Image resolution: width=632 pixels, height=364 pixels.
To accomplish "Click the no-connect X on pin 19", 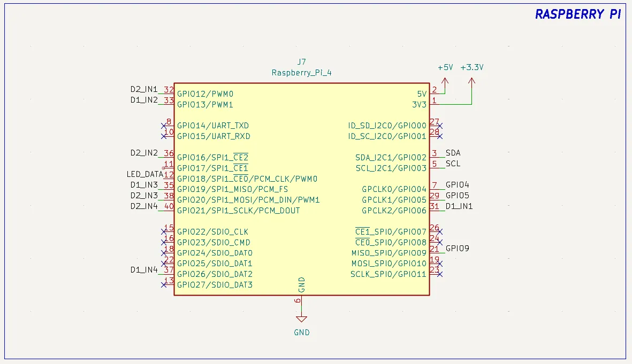I will pyautogui.click(x=440, y=264).
